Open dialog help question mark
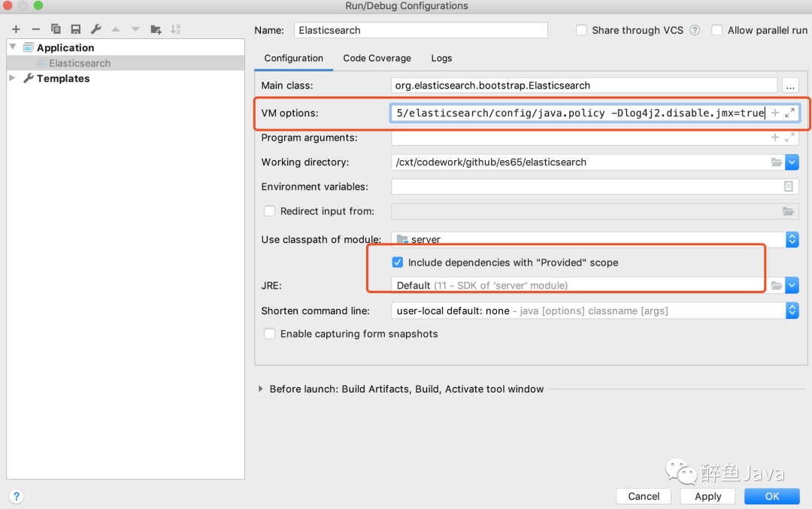 click(x=17, y=496)
